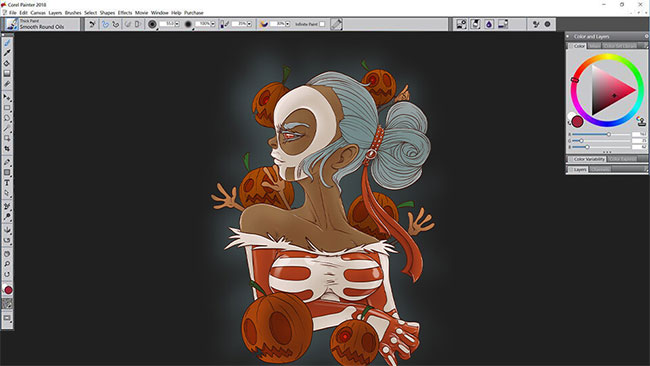Switch to the Mixer tab
This screenshot has width=650, height=366.
pyautogui.click(x=594, y=46)
